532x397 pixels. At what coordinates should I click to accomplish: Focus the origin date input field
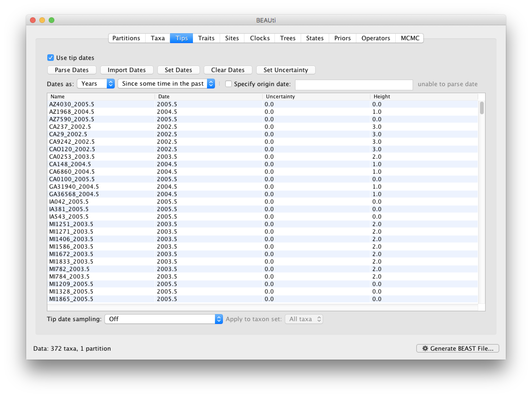point(354,85)
